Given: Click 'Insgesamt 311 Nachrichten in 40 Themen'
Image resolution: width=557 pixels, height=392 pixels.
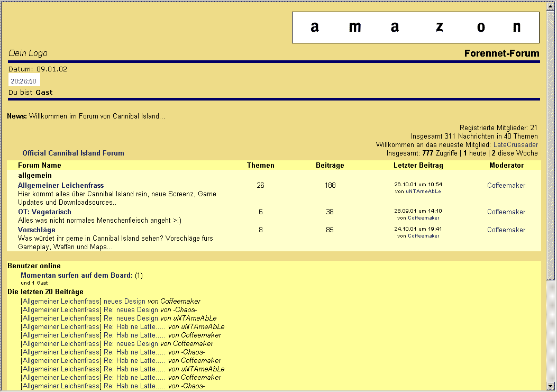Looking at the screenshot, I should coord(474,136).
